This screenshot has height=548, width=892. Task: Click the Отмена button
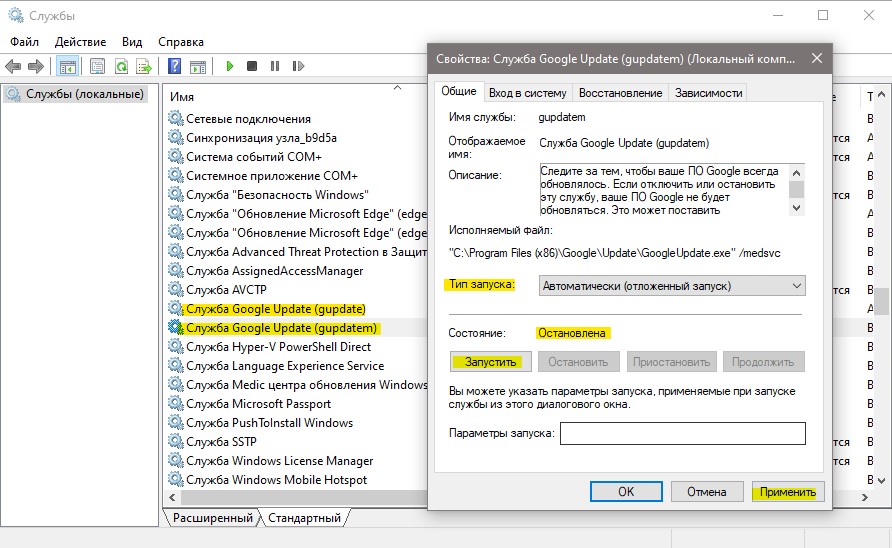pyautogui.click(x=707, y=492)
